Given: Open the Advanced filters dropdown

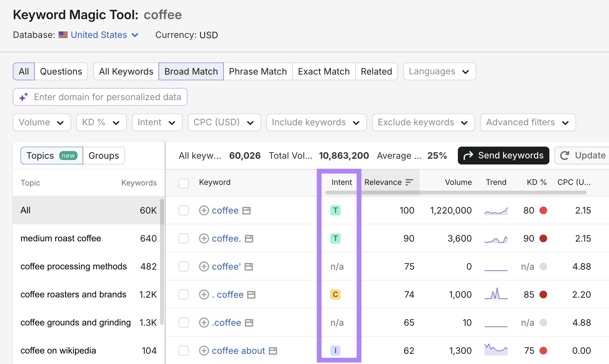Looking at the screenshot, I should tap(528, 122).
